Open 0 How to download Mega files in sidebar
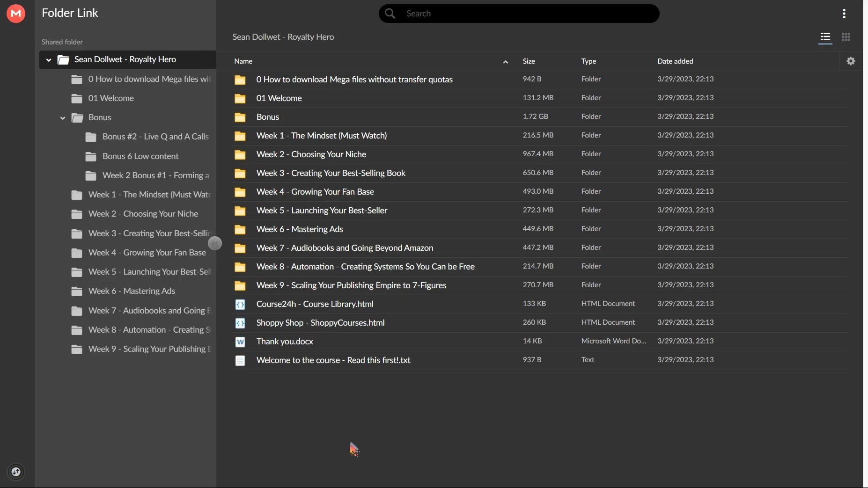The height and width of the screenshot is (488, 868). 150,79
